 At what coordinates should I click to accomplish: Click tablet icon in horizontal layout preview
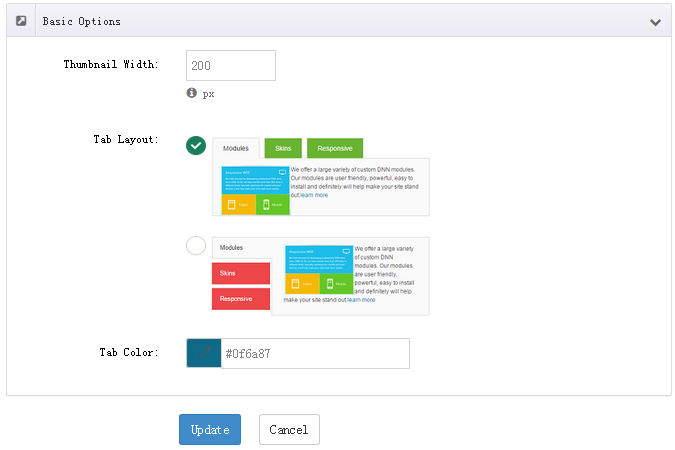232,205
